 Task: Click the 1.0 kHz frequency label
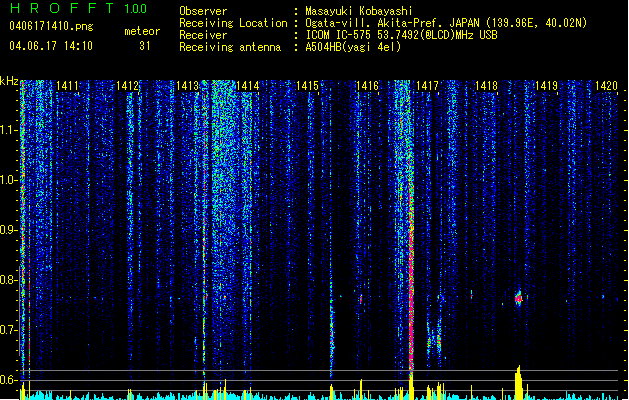(x=9, y=180)
